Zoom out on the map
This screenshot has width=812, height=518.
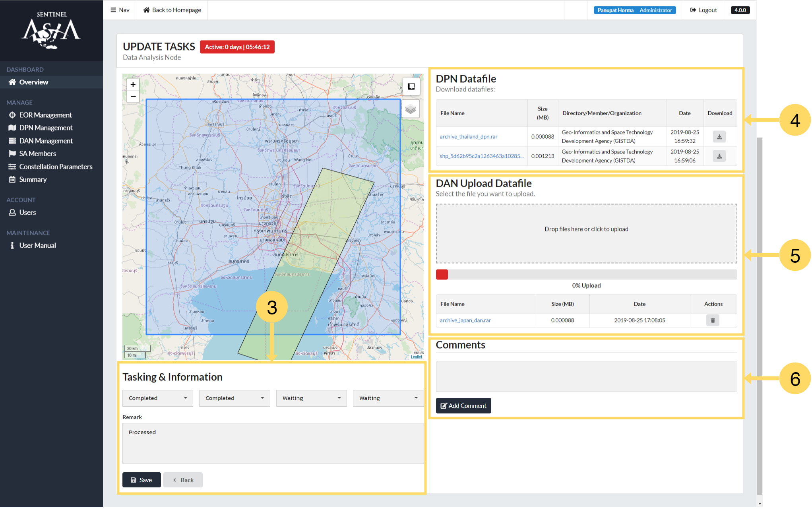[x=133, y=97]
